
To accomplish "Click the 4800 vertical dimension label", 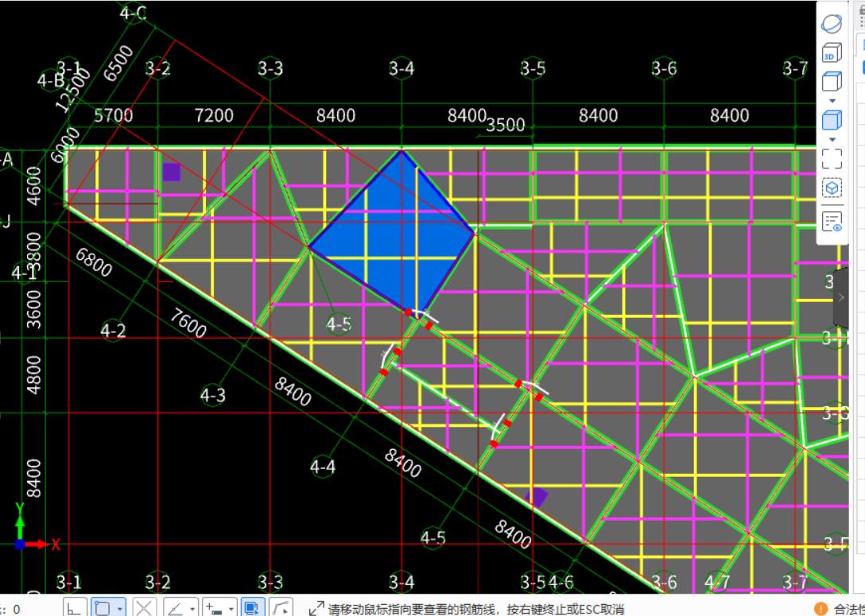I will [x=33, y=375].
